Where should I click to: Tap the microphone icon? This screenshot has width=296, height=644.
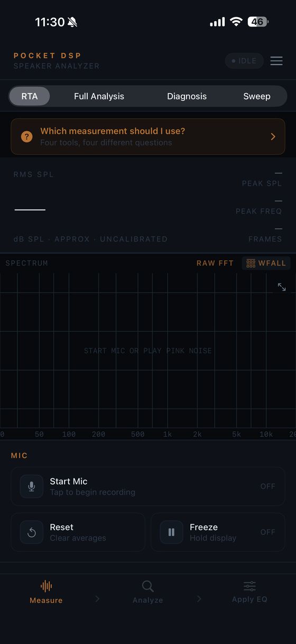32,486
